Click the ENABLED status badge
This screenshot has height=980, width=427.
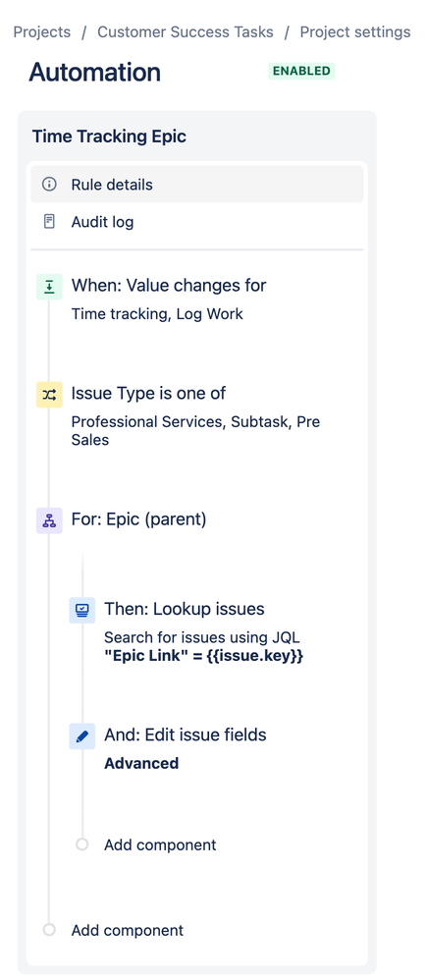click(301, 72)
